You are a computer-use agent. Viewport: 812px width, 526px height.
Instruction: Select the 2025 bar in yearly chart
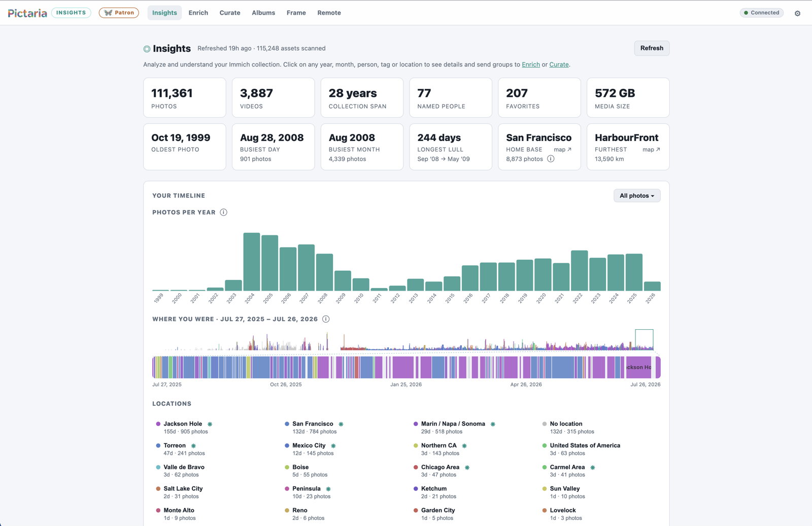tap(634, 272)
